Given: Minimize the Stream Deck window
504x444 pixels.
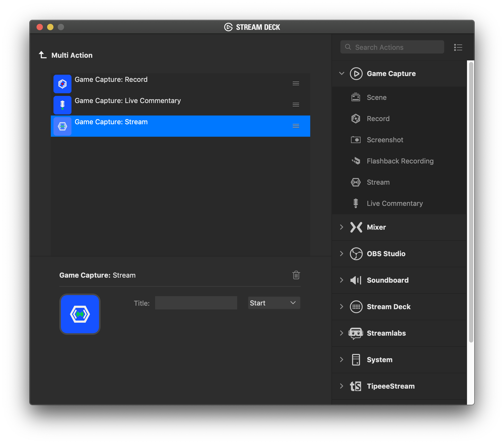Looking at the screenshot, I should coord(50,27).
